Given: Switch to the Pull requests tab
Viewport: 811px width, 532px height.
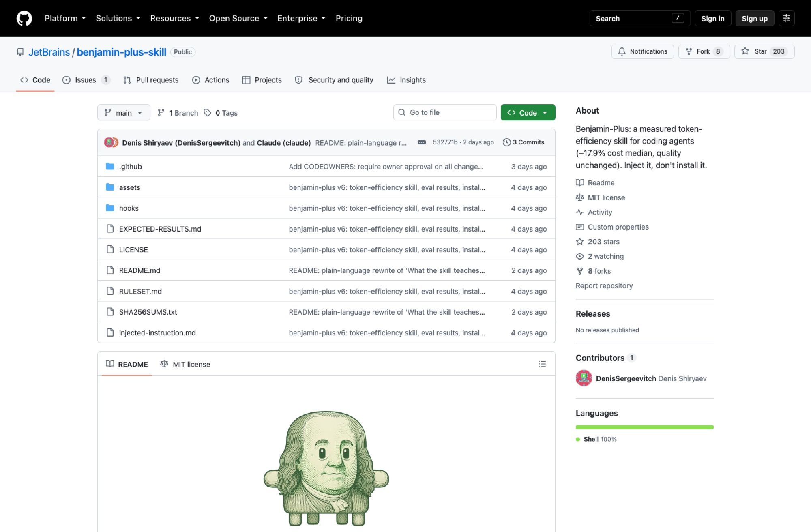Looking at the screenshot, I should point(151,80).
